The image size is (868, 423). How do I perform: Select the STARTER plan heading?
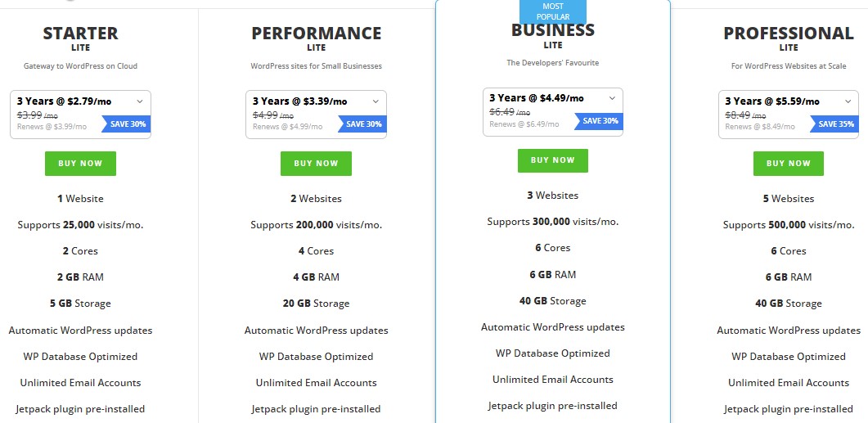pos(80,34)
